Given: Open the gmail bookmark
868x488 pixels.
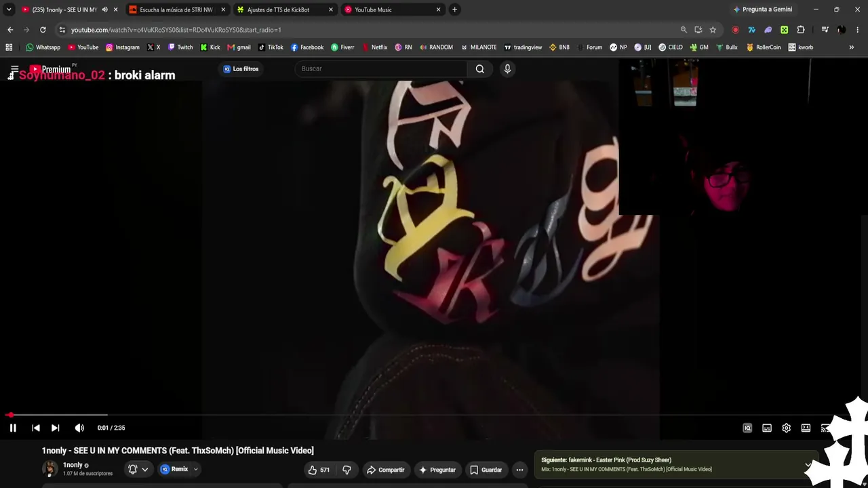Looking at the screenshot, I should click(239, 47).
